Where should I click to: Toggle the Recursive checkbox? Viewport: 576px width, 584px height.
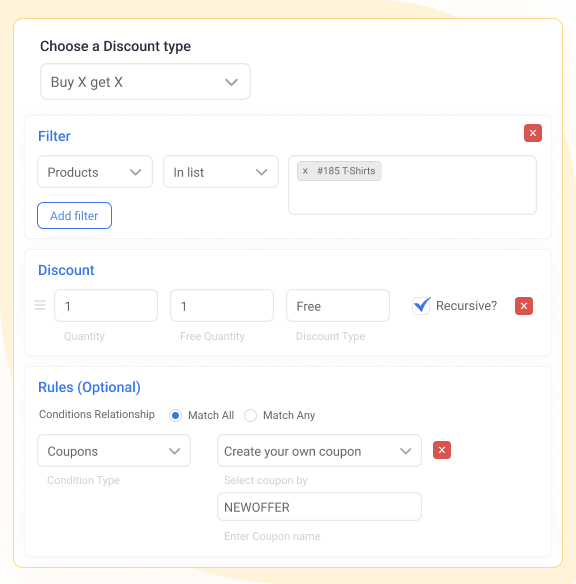click(421, 306)
